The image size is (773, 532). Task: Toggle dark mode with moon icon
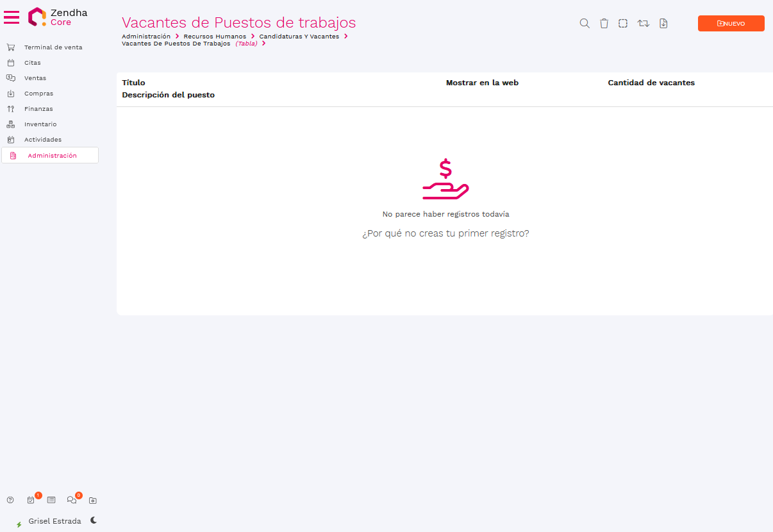point(94,520)
